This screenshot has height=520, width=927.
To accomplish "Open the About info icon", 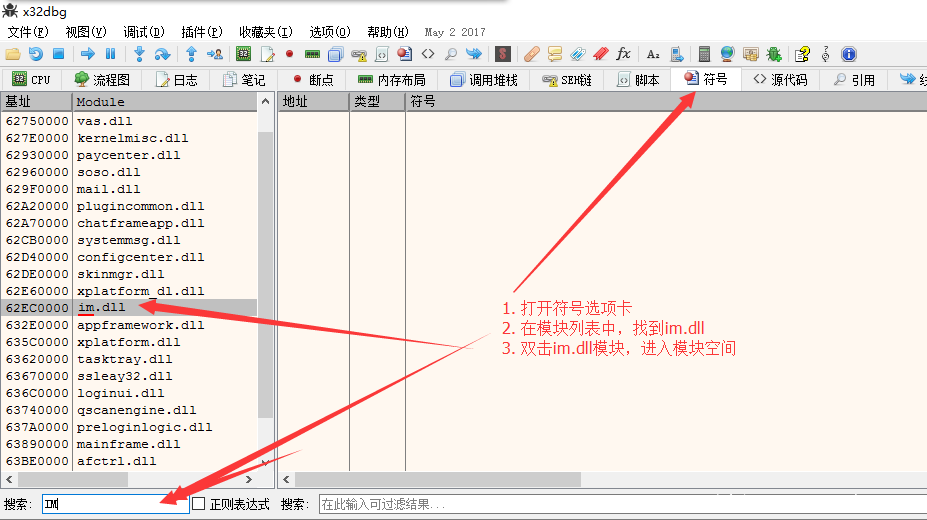I will tap(849, 54).
